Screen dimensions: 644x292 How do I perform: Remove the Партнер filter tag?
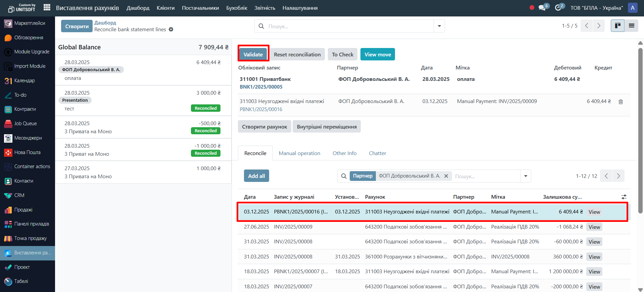click(x=446, y=176)
